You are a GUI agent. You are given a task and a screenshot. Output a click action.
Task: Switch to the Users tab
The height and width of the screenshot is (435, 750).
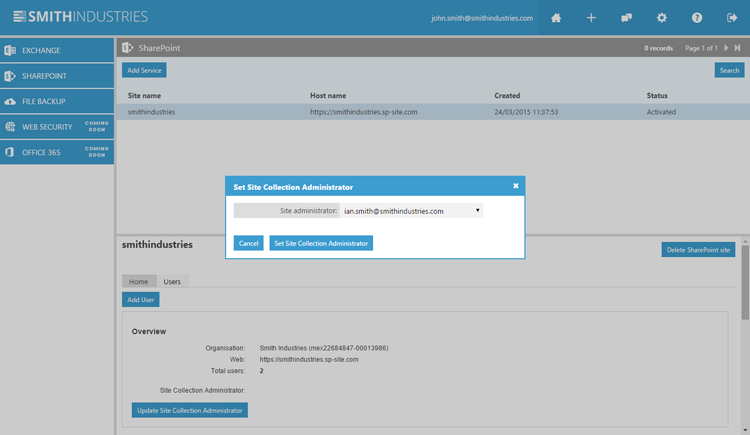click(x=172, y=281)
